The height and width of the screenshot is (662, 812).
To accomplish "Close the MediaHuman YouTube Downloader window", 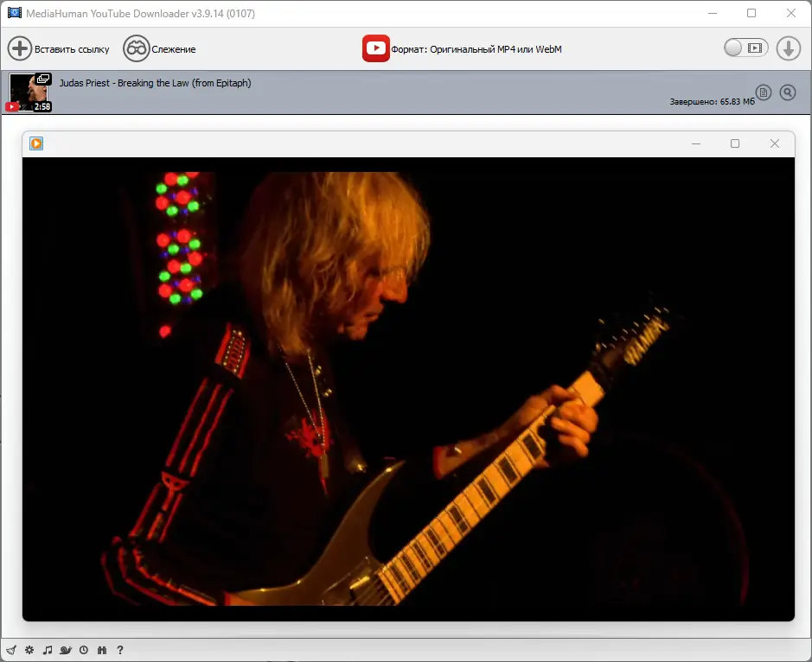I will click(x=790, y=14).
